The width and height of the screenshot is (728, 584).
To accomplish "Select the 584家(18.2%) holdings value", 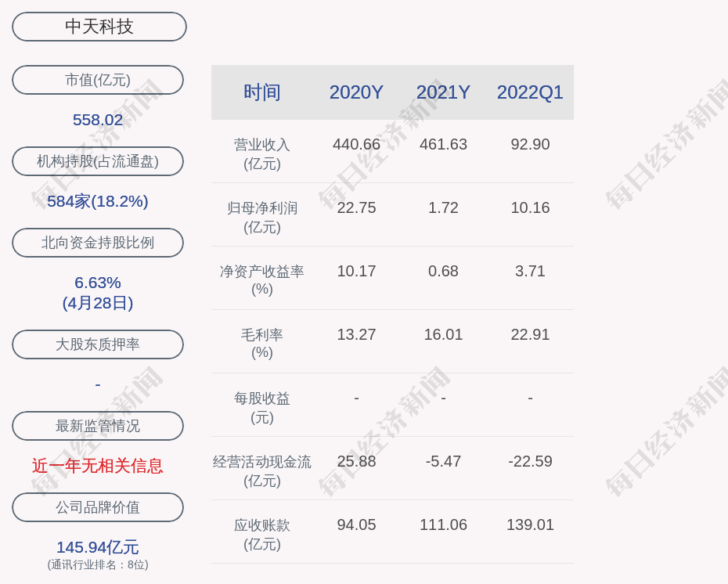I will pyautogui.click(x=98, y=201).
